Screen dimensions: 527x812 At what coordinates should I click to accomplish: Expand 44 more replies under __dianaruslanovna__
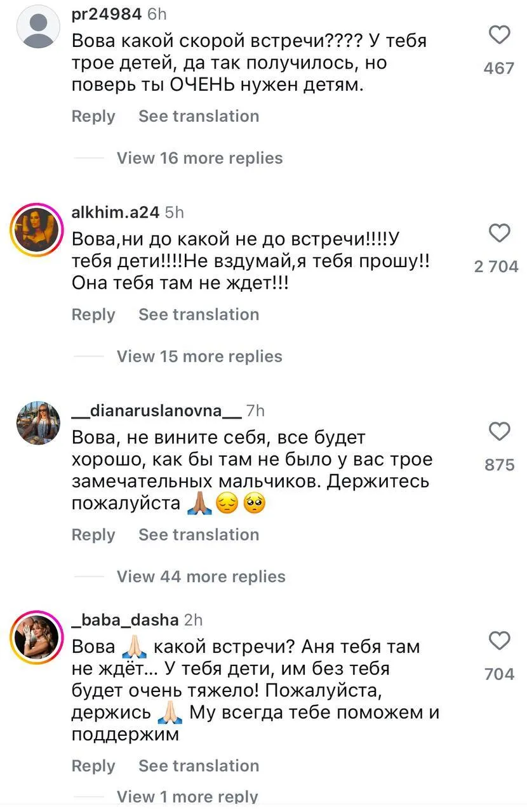201,577
